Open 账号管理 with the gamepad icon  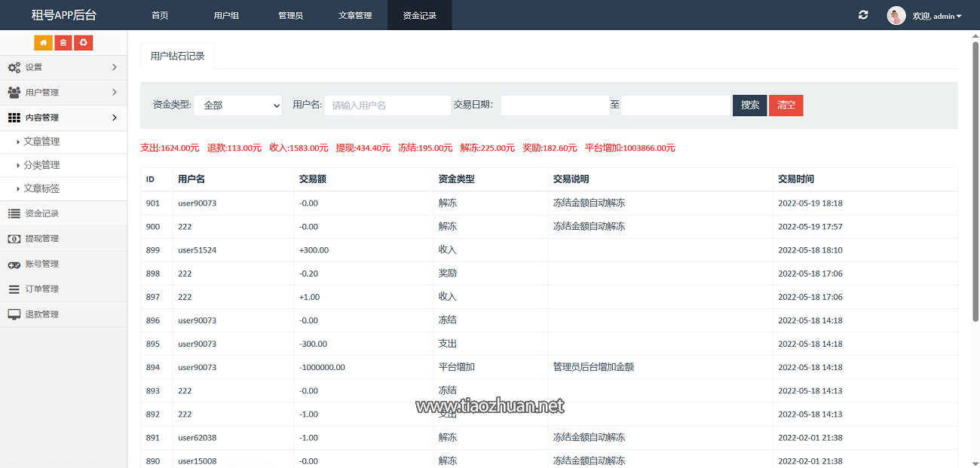pos(41,264)
